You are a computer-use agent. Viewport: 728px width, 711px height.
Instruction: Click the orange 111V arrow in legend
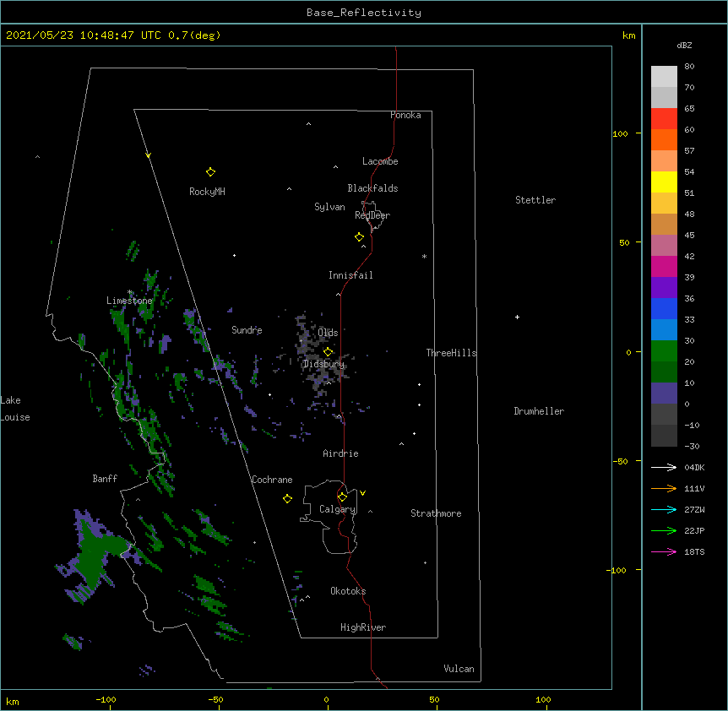tap(664, 488)
